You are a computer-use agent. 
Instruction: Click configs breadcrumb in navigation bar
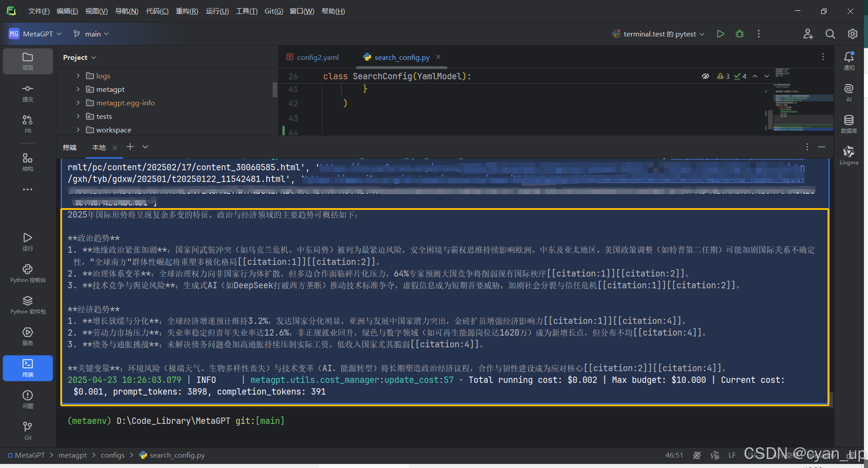tap(112, 455)
